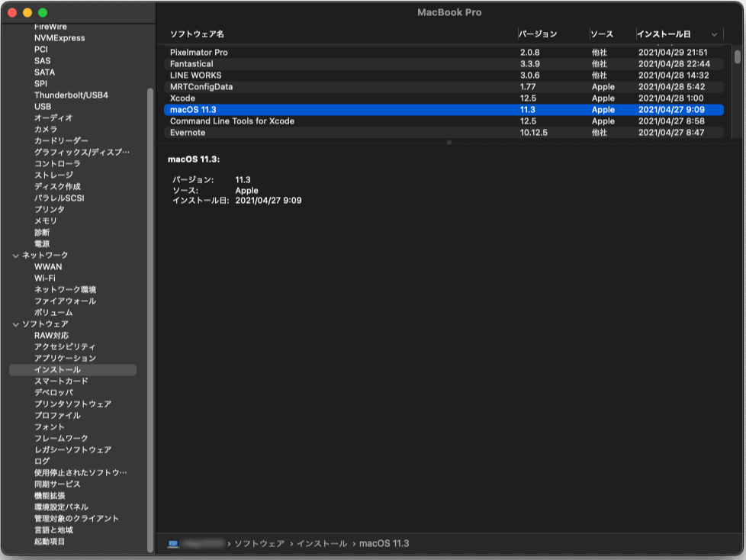
Task: Open 電源 in sidebar
Action: click(x=42, y=244)
